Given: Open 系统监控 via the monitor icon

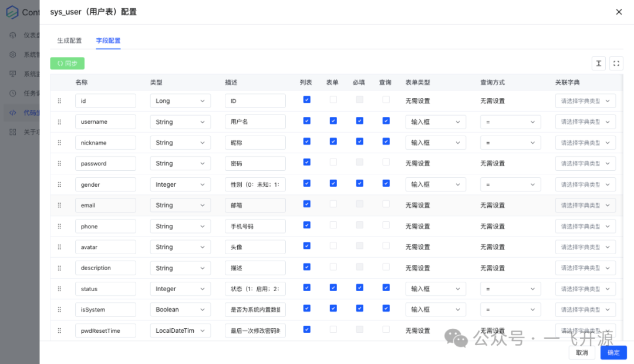Looking at the screenshot, I should [13, 73].
